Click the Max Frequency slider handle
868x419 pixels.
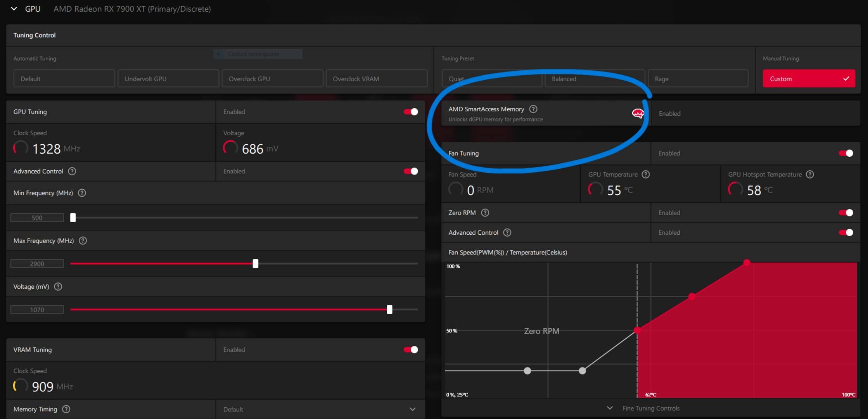255,264
